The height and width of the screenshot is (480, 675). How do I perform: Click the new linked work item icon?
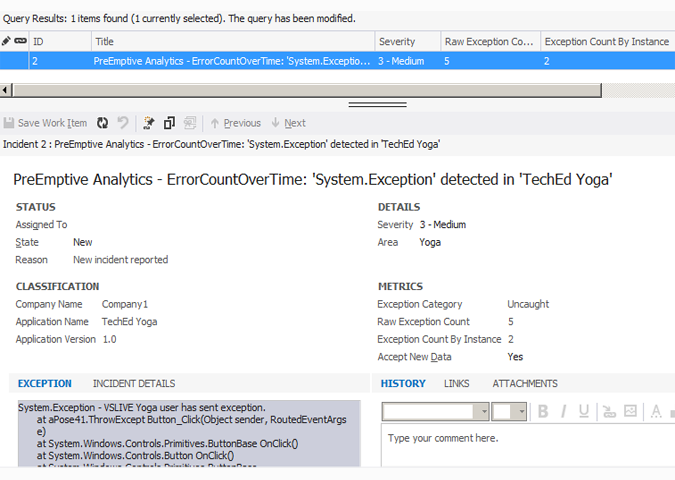tap(149, 123)
